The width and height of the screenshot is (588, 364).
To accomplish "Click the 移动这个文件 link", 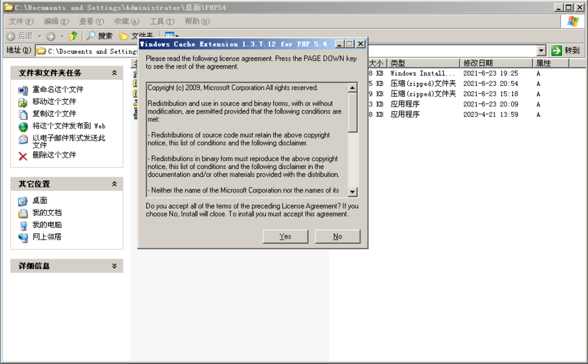I will click(54, 101).
